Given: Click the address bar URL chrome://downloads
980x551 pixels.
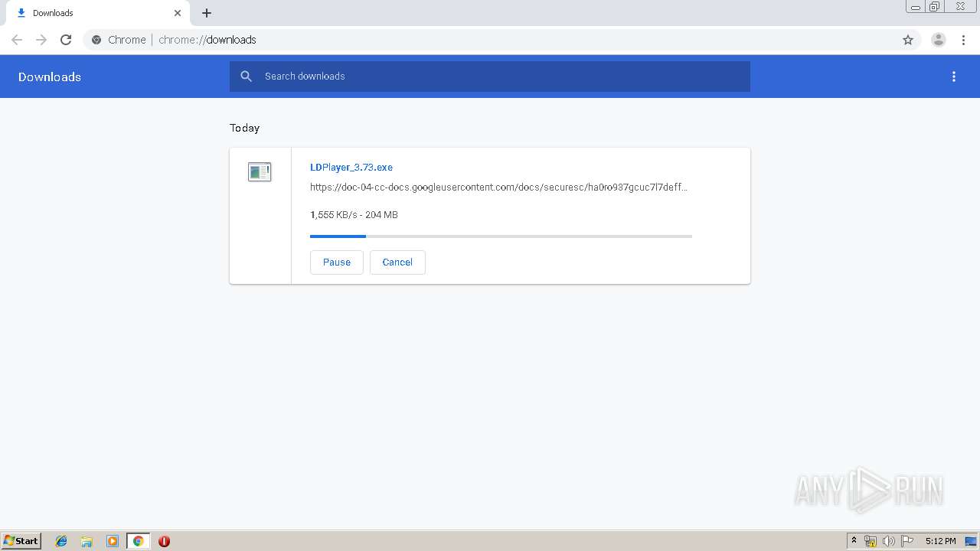Looking at the screenshot, I should pyautogui.click(x=207, y=40).
